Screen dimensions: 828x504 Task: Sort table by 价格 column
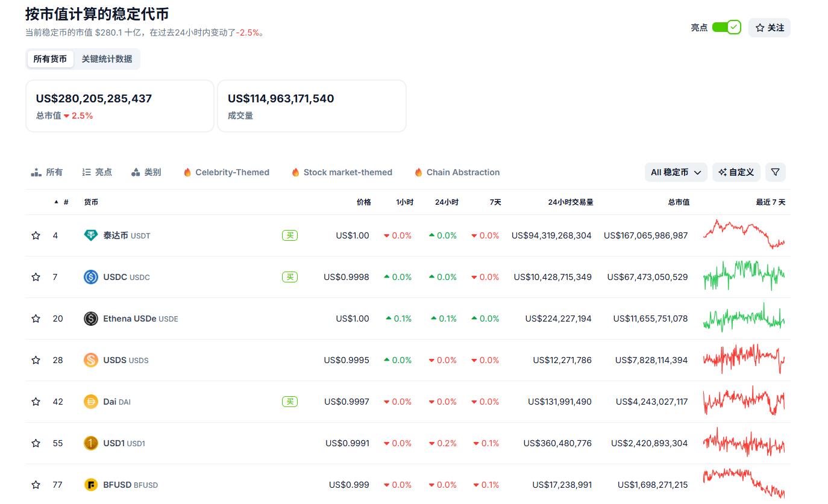(x=363, y=202)
